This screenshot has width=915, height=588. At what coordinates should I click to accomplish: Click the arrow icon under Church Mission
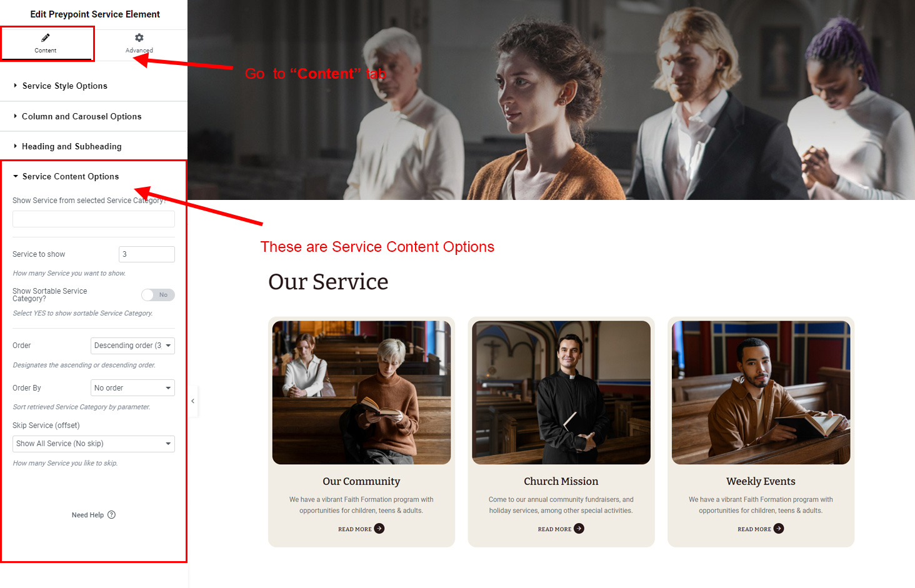pos(579,529)
